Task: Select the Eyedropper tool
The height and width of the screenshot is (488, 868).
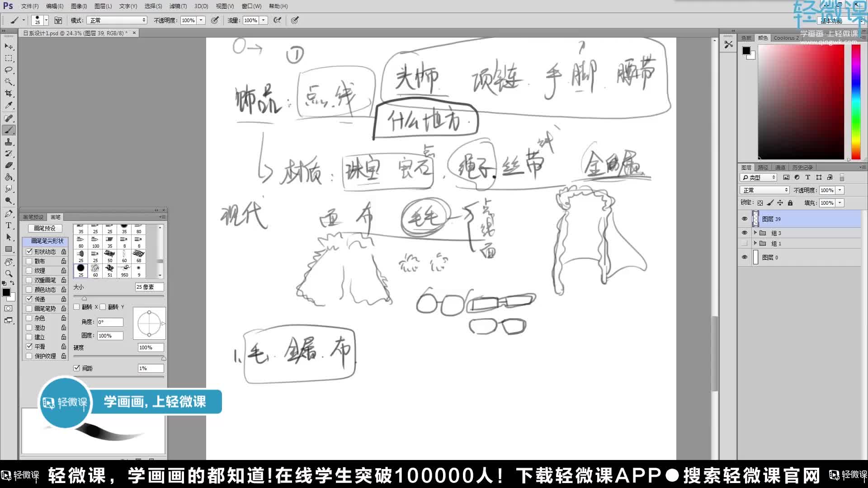Action: coord(9,105)
